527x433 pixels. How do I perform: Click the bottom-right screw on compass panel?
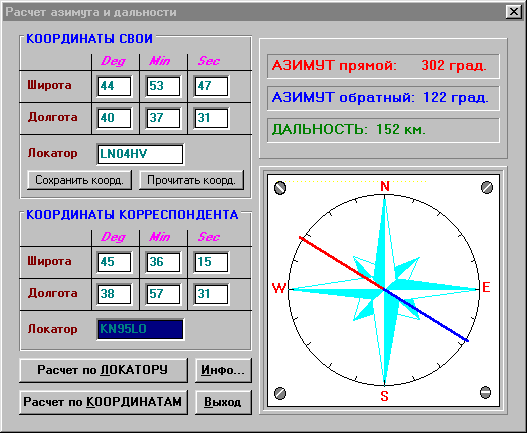coord(486,392)
